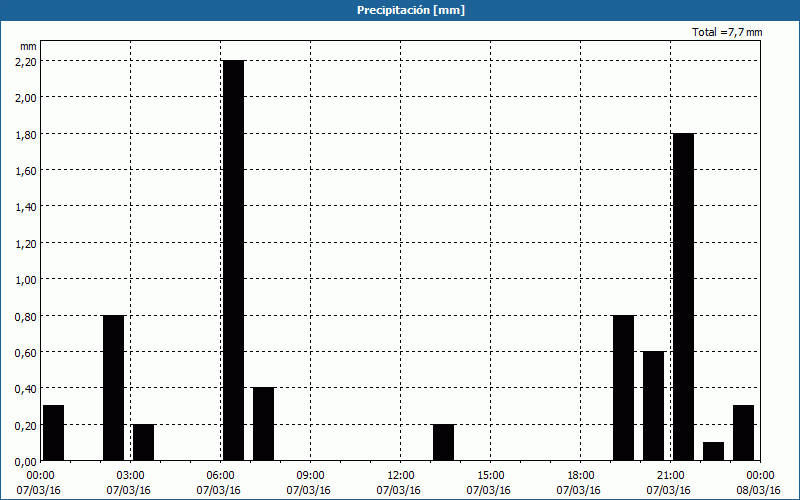Click the last 0,30 mm bar before 08/03/16
The width and height of the screenshot is (800, 500).
(x=743, y=433)
